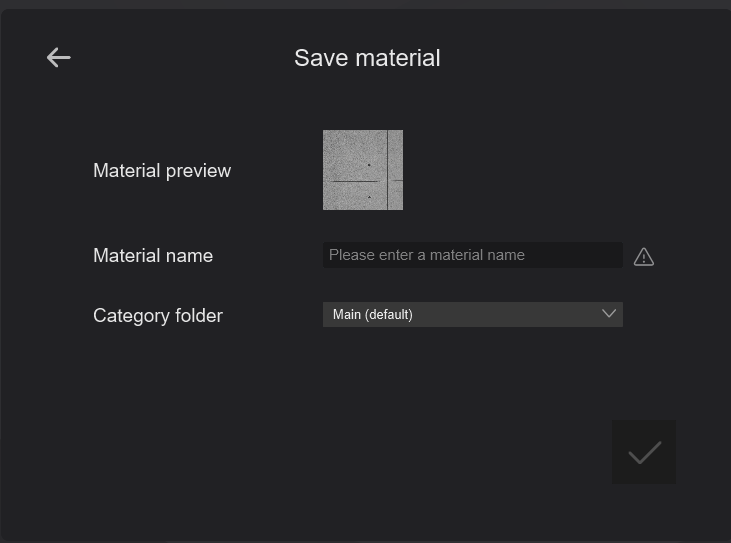Viewport: 731px width, 543px height.
Task: Return to the previous screen via left arrow
Action: (x=59, y=58)
